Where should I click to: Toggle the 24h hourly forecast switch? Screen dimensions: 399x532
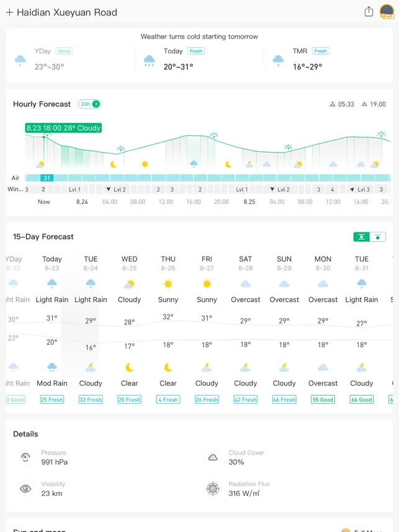tap(89, 104)
